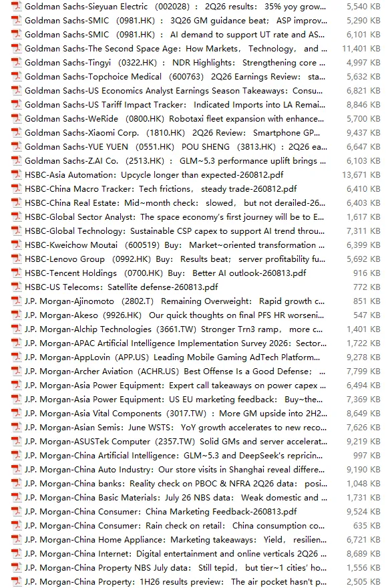Viewport: 386px width, 588px height.
Task: Select J.P. Morgan-China Property NBS July data file
Action: pos(176,568)
